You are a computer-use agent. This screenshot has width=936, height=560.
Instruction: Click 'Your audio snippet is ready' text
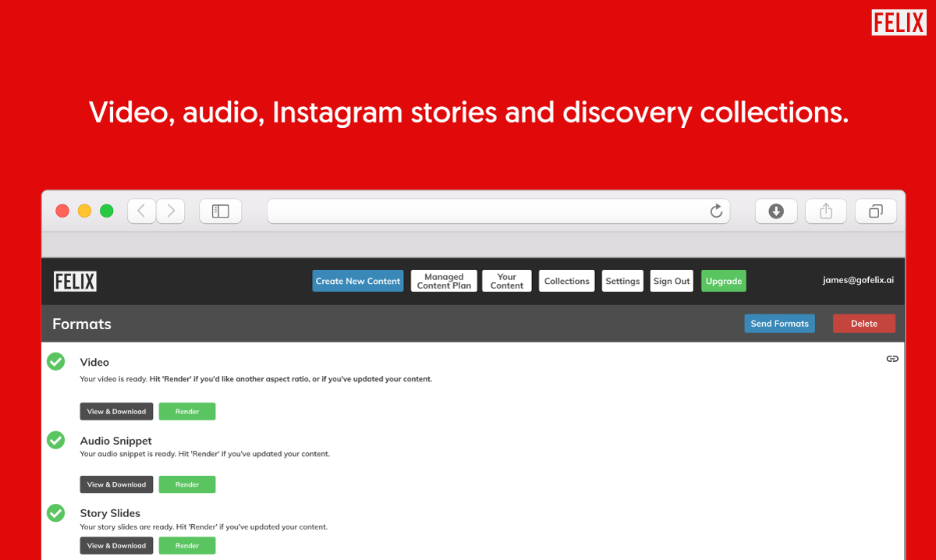tap(205, 454)
